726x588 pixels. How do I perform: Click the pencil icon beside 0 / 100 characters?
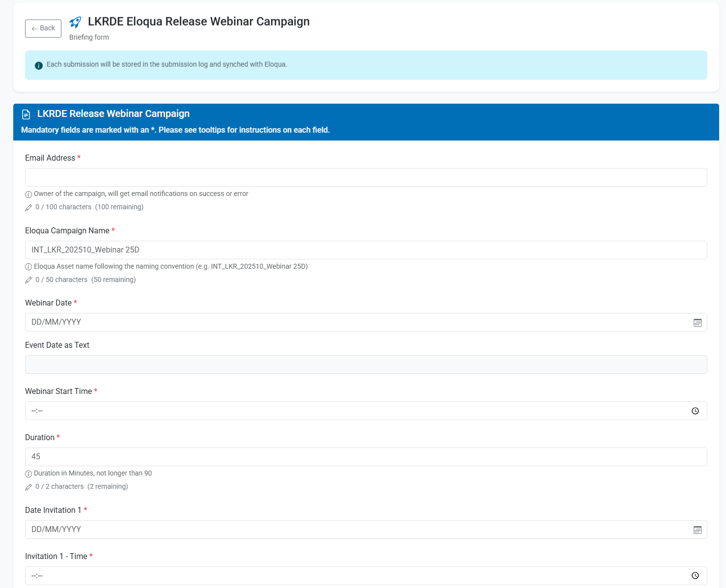[x=28, y=208]
